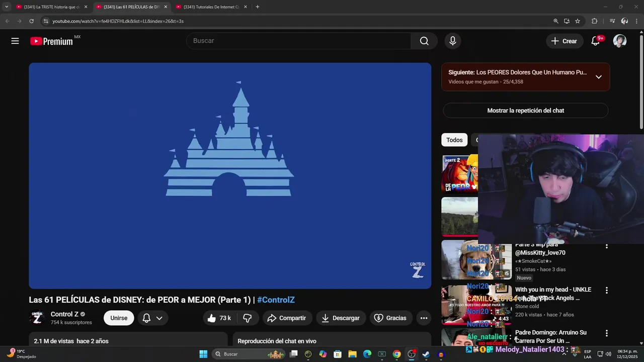The width and height of the screenshot is (644, 362).
Task: Switch to La TRISTE historia tab
Action: (52, 7)
